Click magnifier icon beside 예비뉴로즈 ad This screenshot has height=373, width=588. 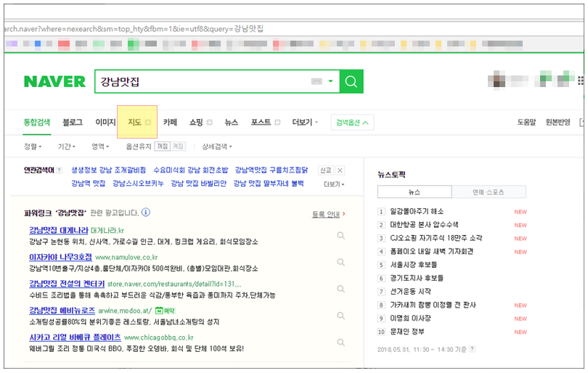[x=340, y=316]
